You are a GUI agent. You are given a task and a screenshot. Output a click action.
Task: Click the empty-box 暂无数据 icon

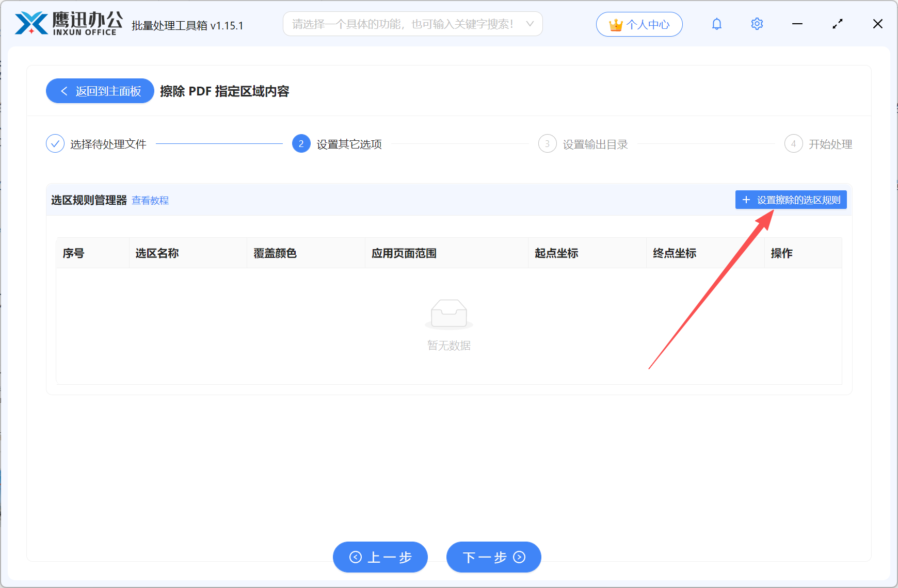(448, 314)
